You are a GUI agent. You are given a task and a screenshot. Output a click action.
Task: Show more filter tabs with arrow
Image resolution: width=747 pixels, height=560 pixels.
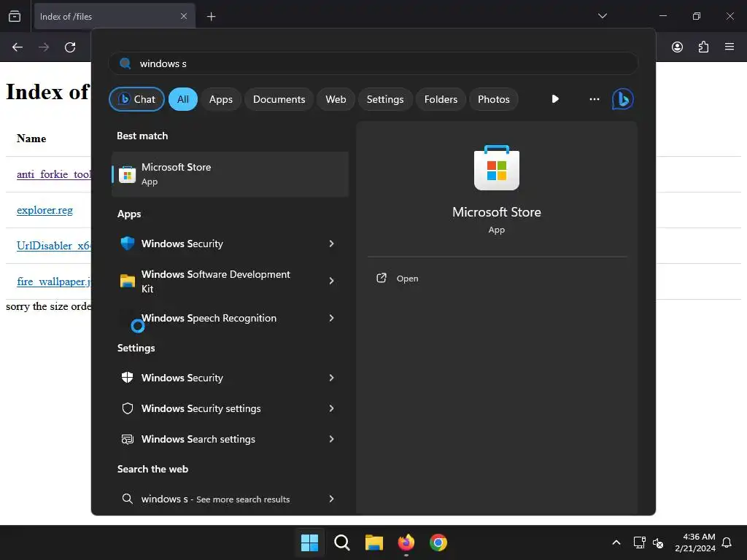(x=555, y=99)
